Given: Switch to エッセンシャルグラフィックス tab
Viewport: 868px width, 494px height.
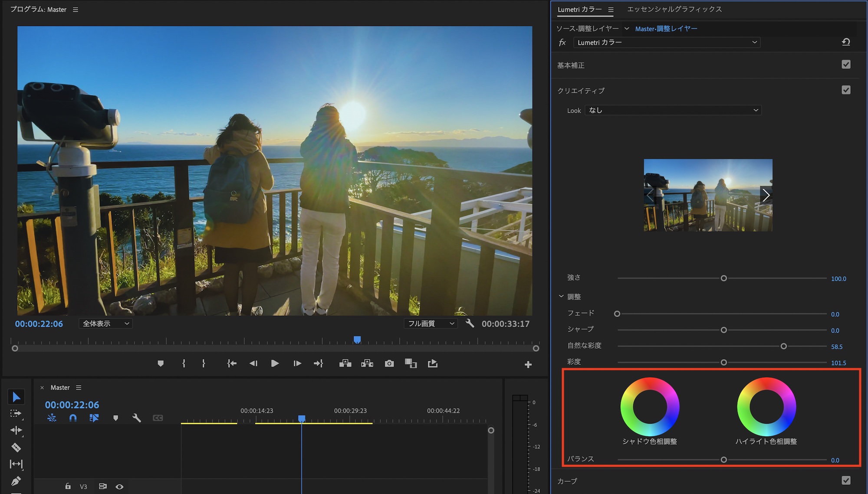Looking at the screenshot, I should click(x=674, y=9).
